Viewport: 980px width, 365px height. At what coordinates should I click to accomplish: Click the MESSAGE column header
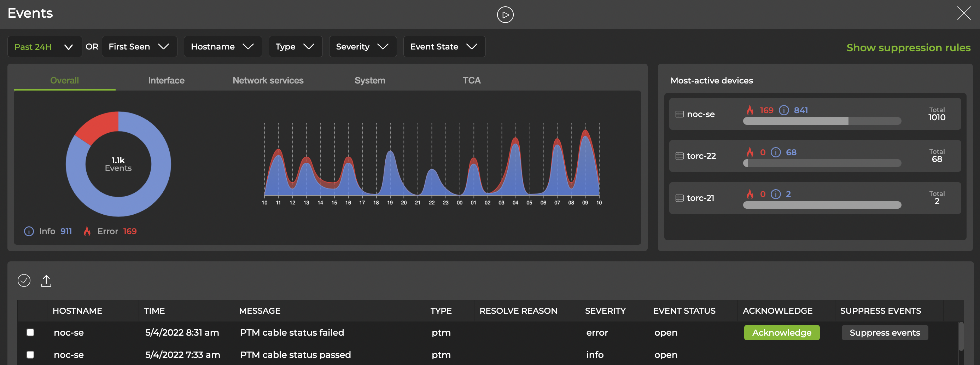pos(259,311)
